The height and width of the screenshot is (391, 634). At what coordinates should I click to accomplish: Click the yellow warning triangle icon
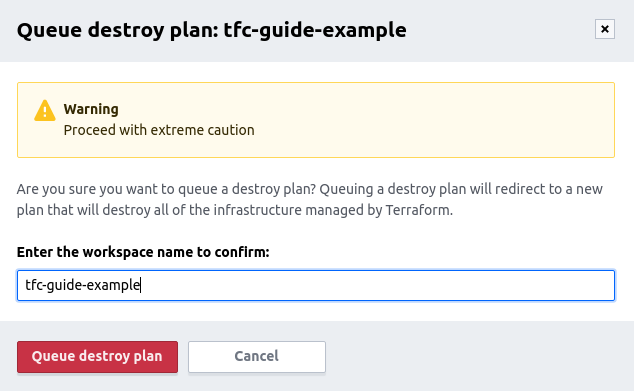click(x=44, y=110)
